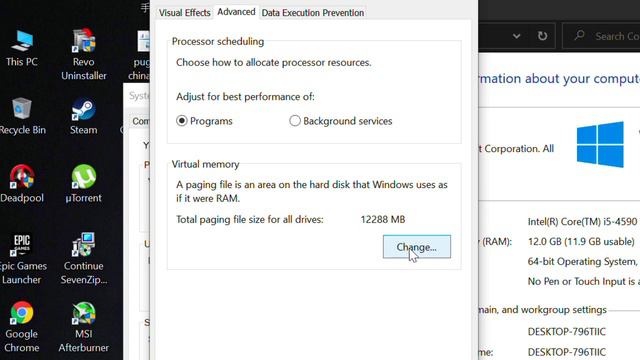
Task: Click the MSI Afterburner desktop icon
Action: click(x=84, y=327)
